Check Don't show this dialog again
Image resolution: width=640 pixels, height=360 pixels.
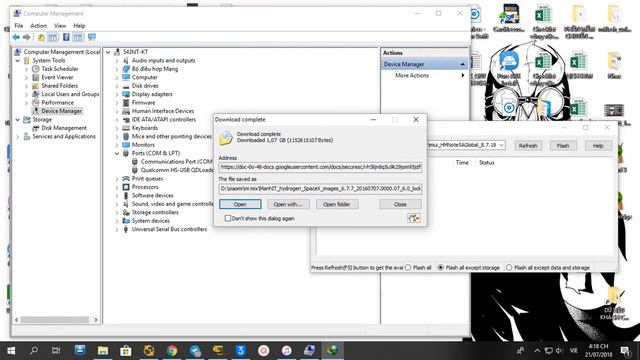pos(228,218)
